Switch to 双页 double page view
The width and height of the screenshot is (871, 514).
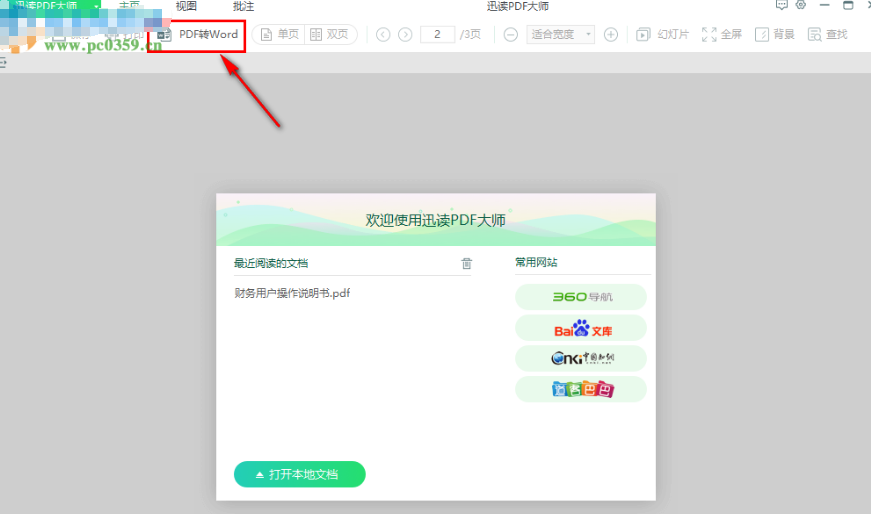pyautogui.click(x=329, y=34)
